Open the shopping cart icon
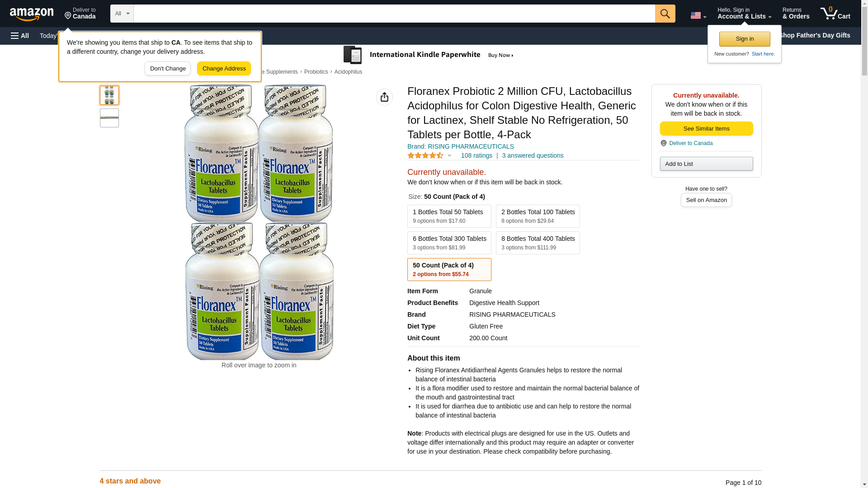The height and width of the screenshot is (488, 868). pyautogui.click(x=835, y=14)
